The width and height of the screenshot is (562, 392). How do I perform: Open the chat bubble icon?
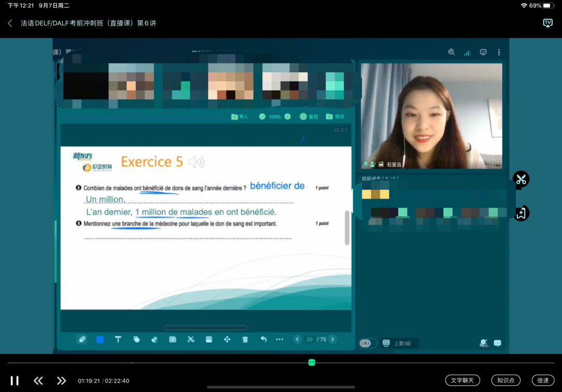(497, 343)
